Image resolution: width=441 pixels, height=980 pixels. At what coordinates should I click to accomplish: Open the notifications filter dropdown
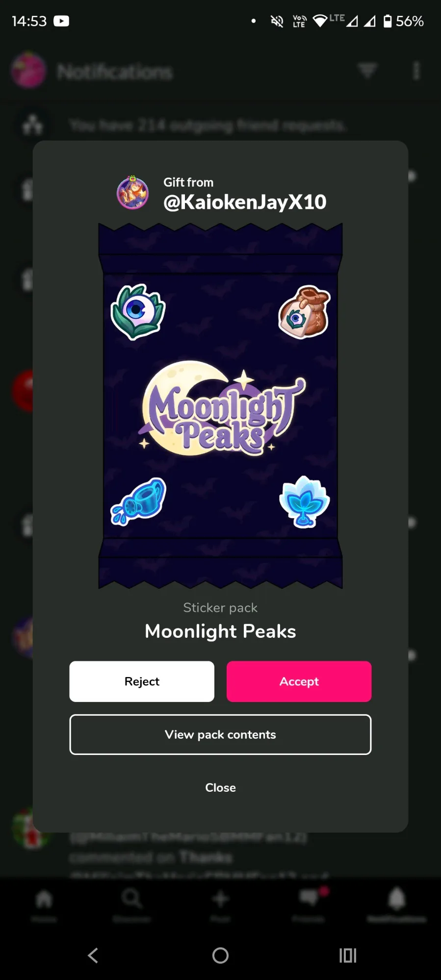(x=367, y=71)
